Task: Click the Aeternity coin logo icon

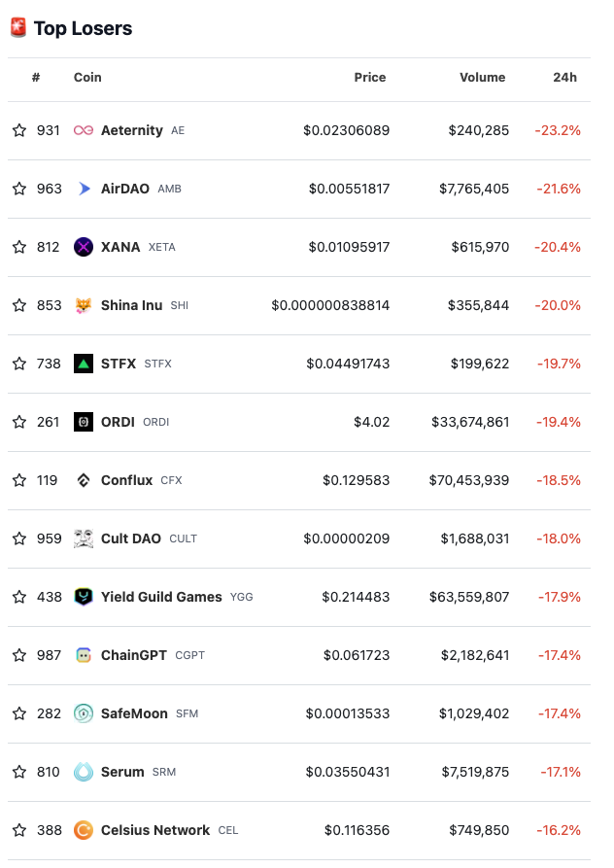Action: (84, 130)
